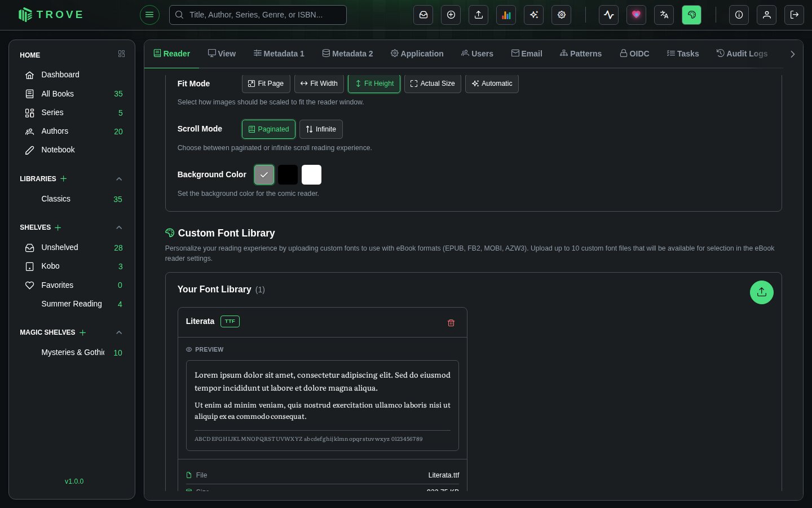Click the green upload font button
Image resolution: width=812 pixels, height=508 pixels.
[x=762, y=292]
